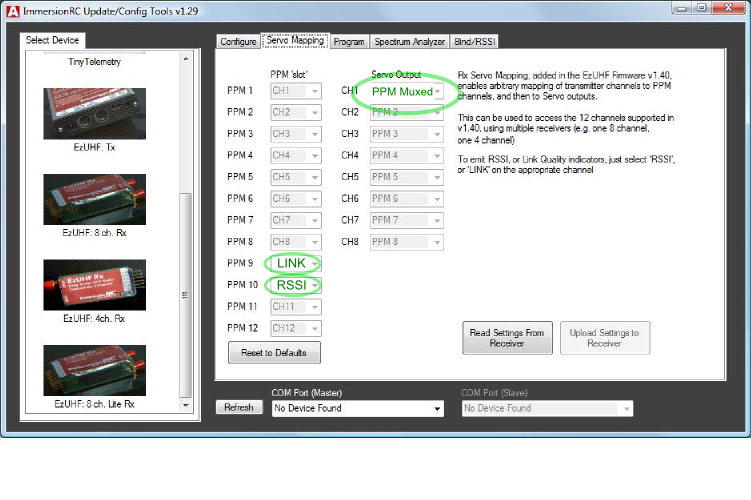The width and height of the screenshot is (751, 500).
Task: Open the COM Port (Master) dropdown
Action: pos(357,408)
